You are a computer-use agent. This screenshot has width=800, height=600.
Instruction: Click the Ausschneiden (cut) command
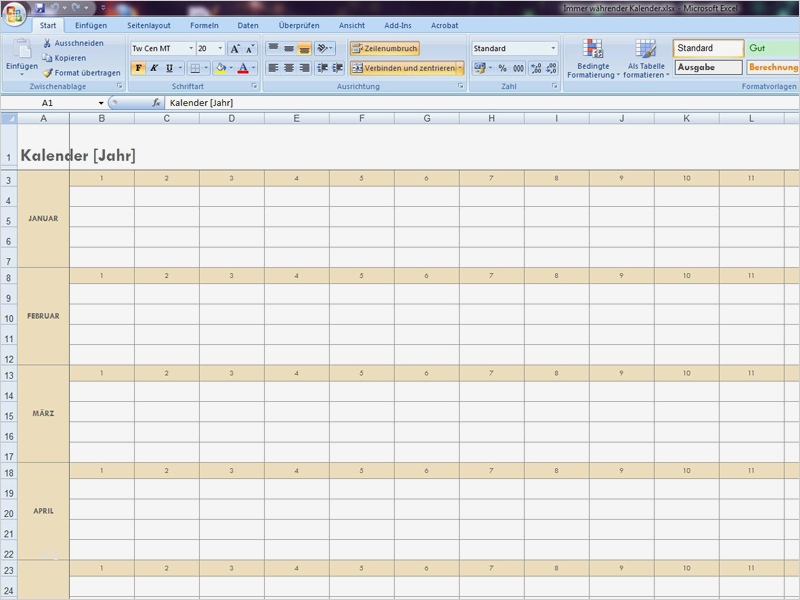[66, 43]
